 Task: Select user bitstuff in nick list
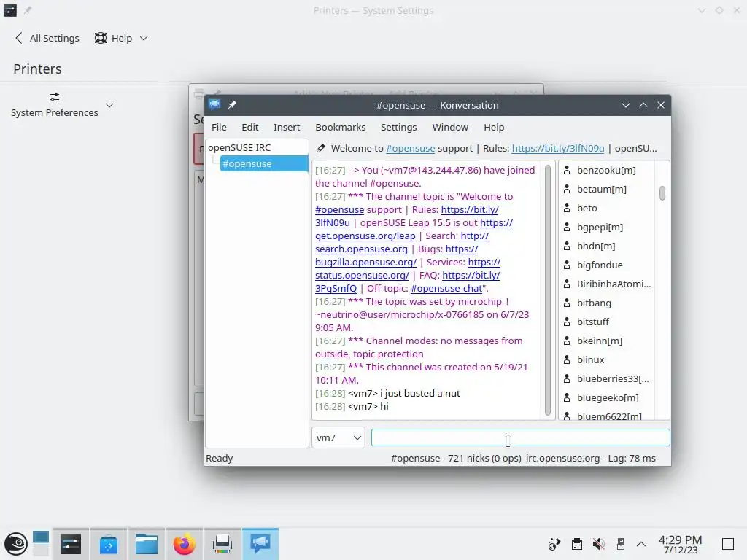[x=592, y=322]
